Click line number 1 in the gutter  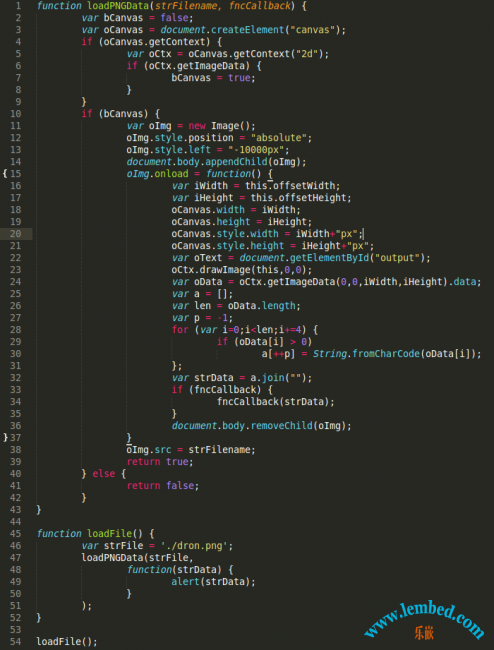point(18,6)
